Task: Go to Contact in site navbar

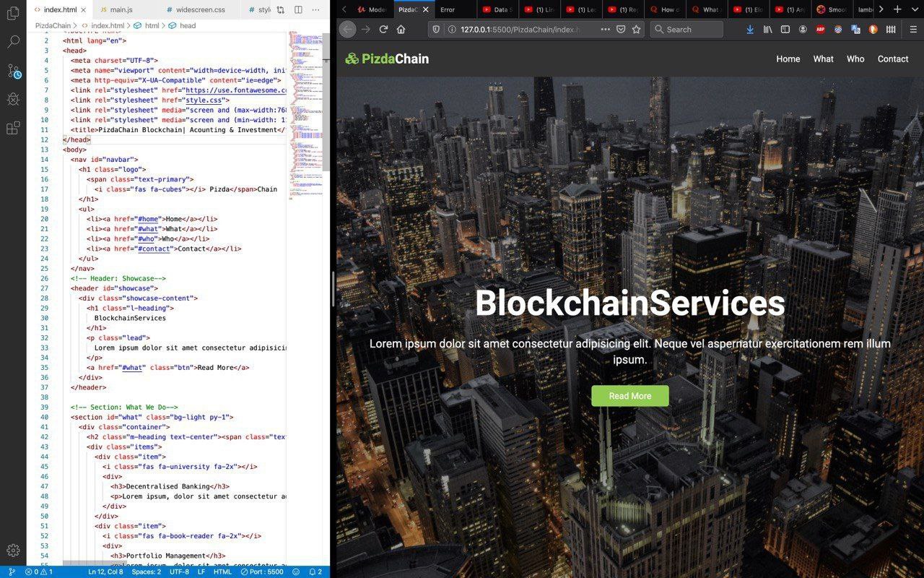Action: 893,59
